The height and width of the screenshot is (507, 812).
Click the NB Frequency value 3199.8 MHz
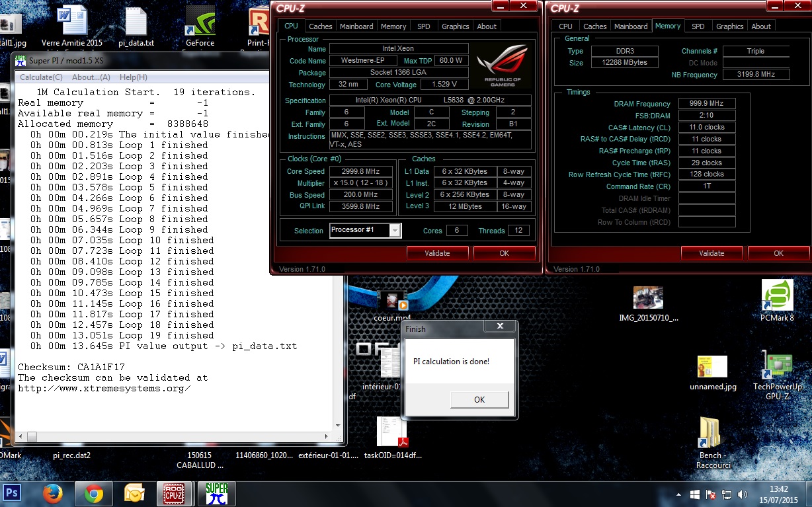(x=756, y=75)
